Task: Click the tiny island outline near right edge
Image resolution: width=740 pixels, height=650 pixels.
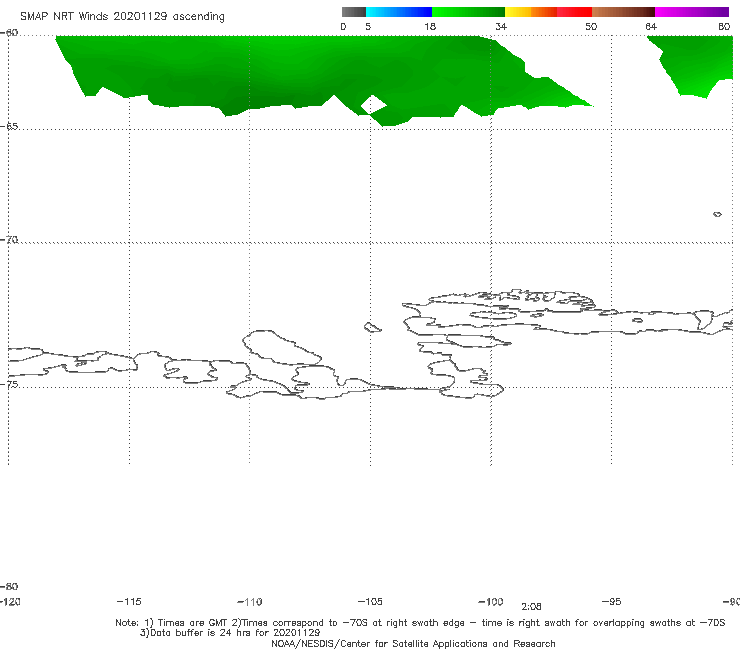Action: pos(717,214)
